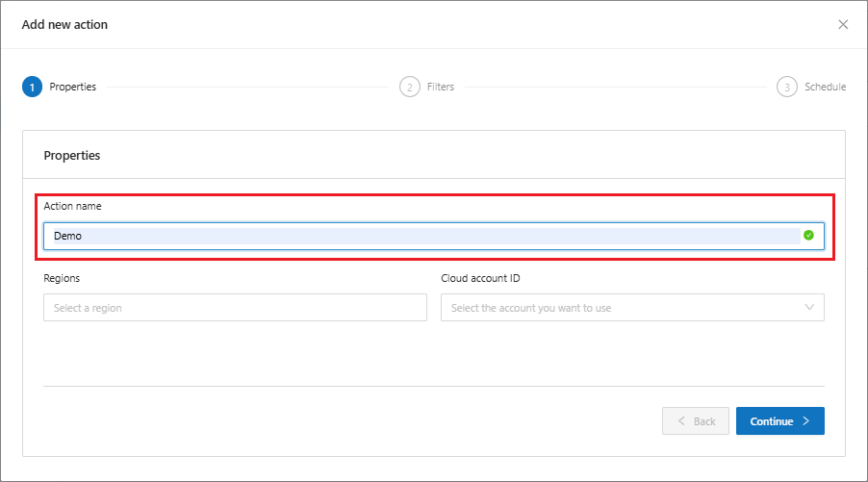This screenshot has width=868, height=482.
Task: Click the Cloud account ID label
Action: coord(480,278)
